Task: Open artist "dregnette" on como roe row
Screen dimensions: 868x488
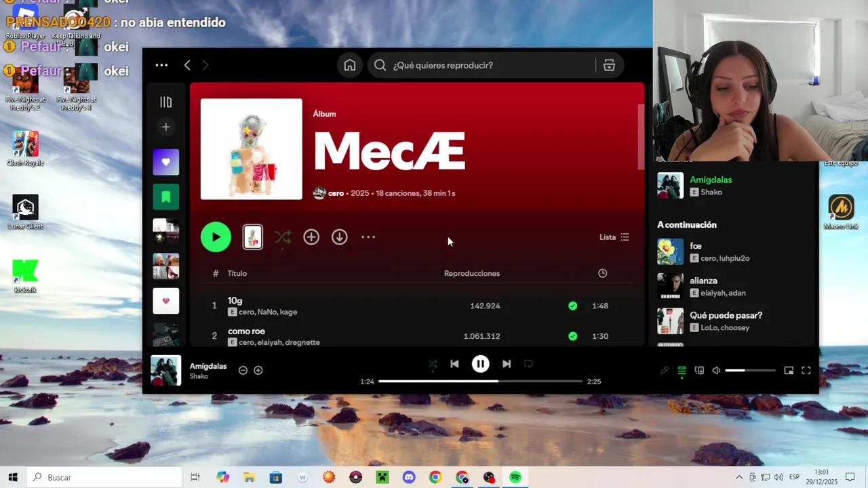Action: 302,342
